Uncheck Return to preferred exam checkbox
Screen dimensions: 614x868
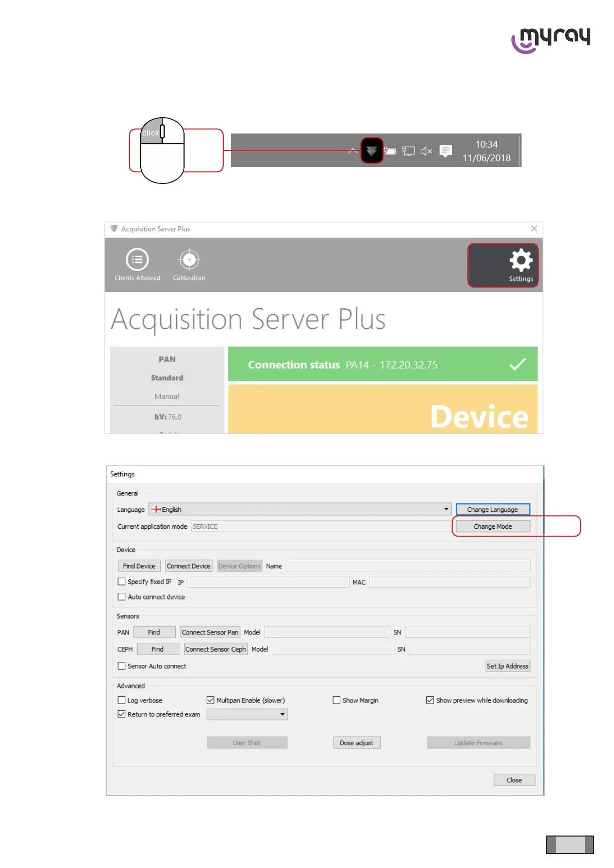tap(122, 714)
